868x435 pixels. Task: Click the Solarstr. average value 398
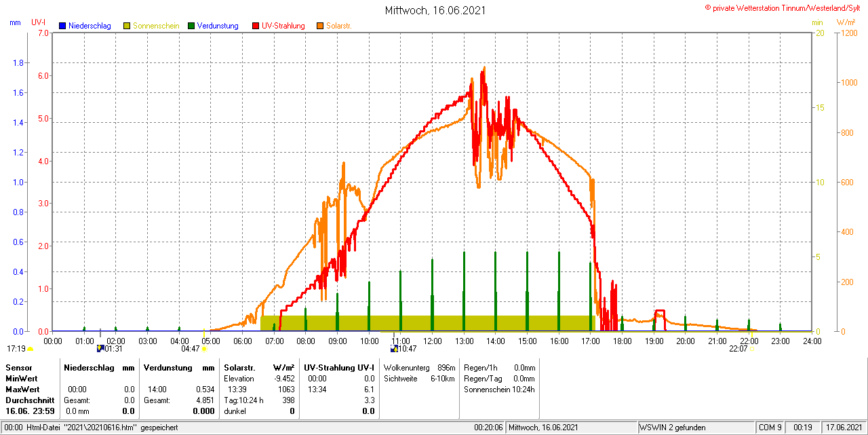tap(288, 400)
